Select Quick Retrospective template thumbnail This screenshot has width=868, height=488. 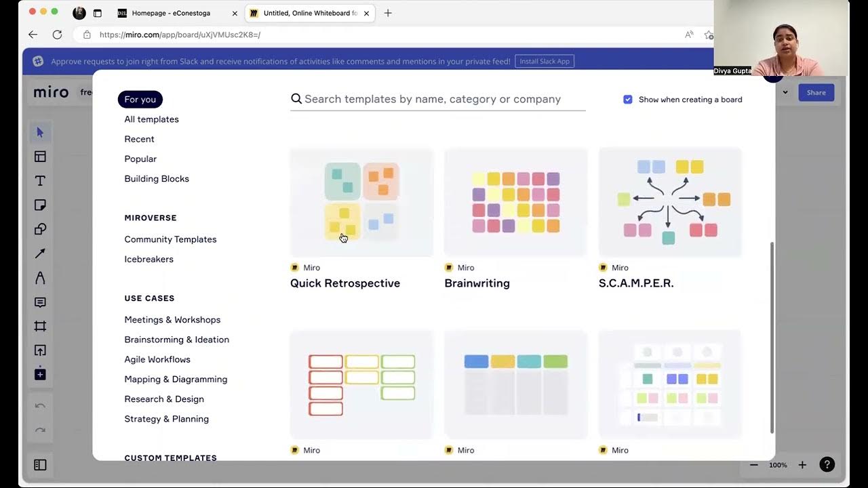coord(361,202)
